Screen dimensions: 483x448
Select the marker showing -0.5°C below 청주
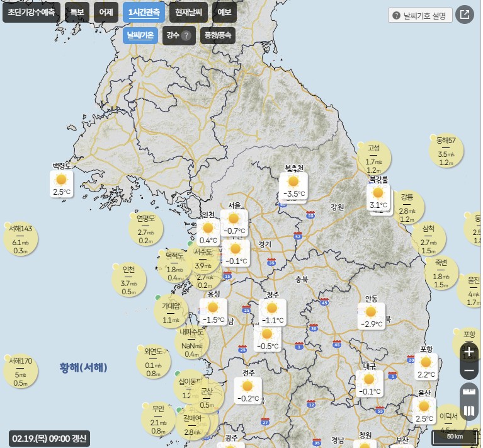[x=268, y=338]
